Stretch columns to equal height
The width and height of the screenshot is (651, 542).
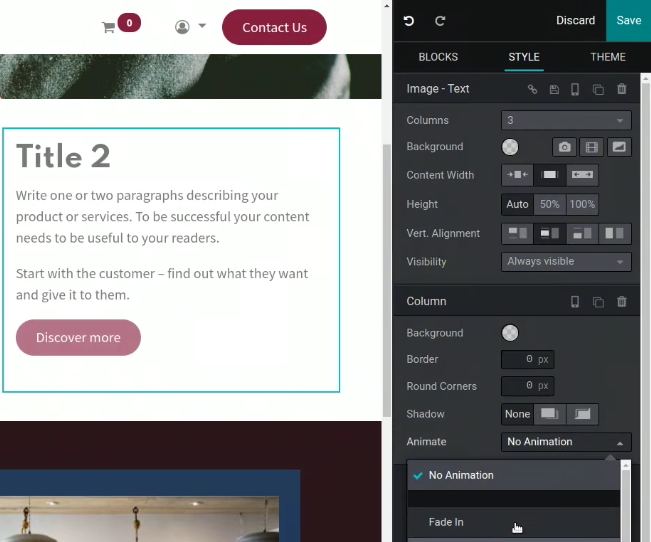[x=614, y=233]
